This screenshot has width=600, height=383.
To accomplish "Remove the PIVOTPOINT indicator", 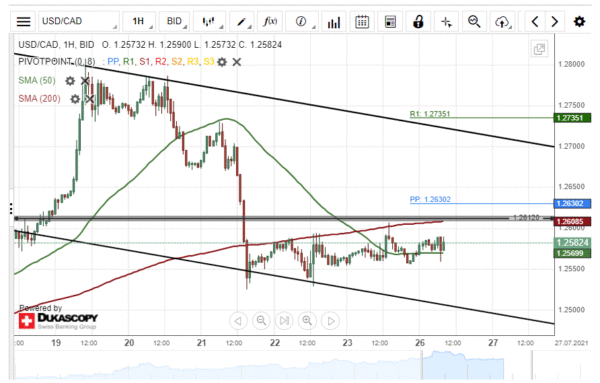I will (237, 62).
